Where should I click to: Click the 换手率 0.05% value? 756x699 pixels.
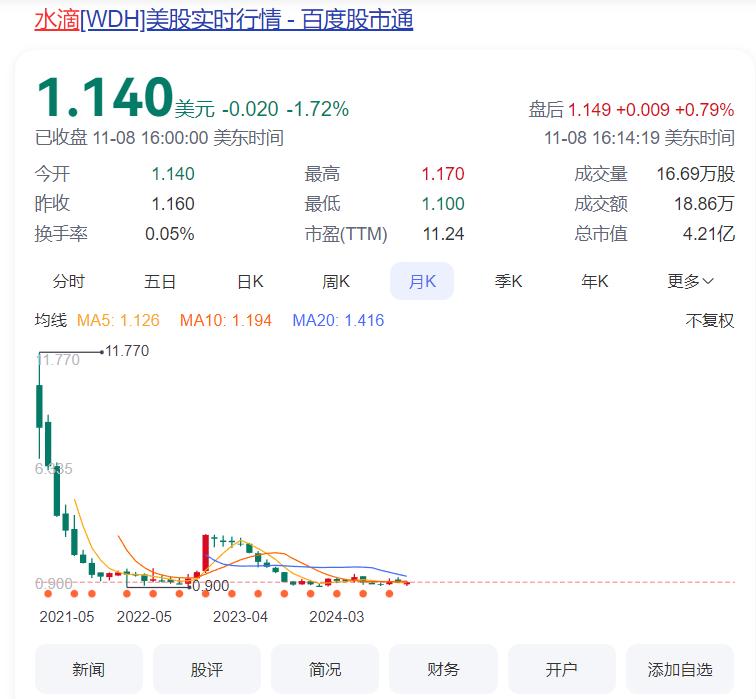tap(170, 234)
